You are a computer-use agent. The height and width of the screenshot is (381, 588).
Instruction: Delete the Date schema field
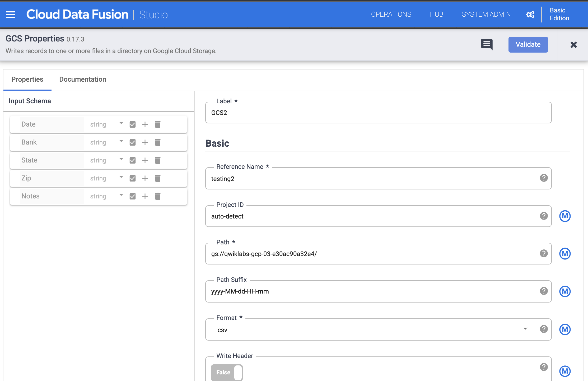tap(158, 124)
